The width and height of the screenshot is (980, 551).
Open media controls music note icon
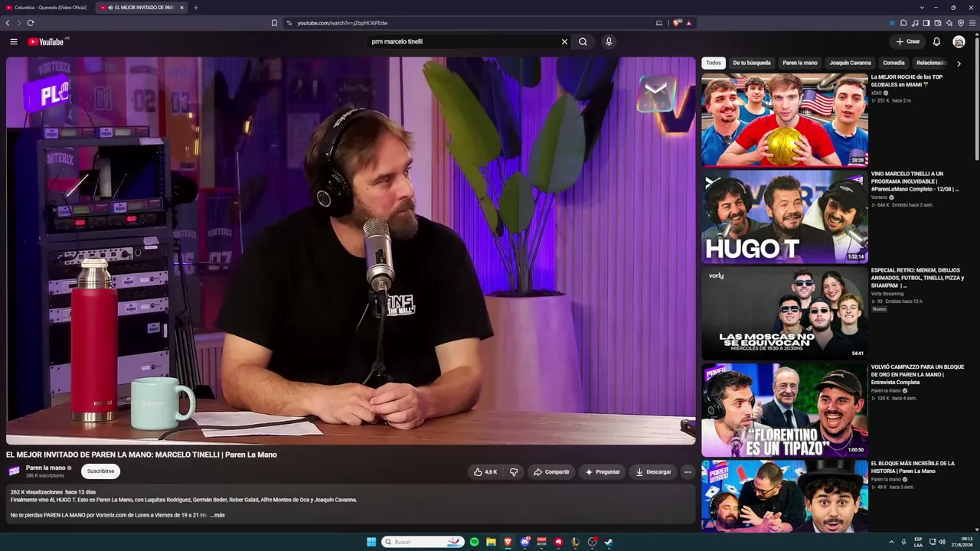915,23
